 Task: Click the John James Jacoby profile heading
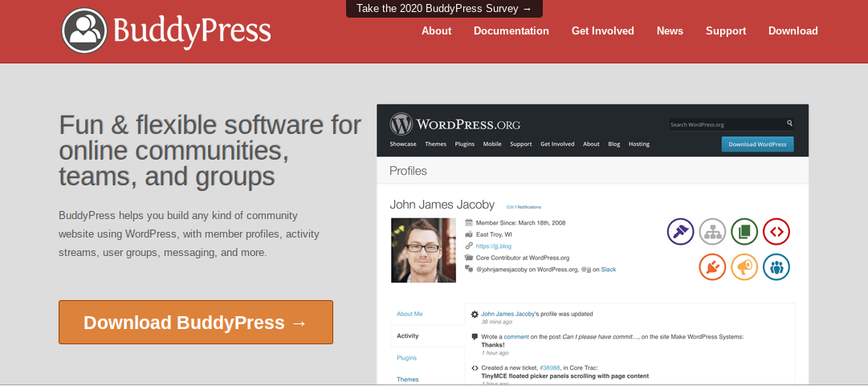tap(442, 204)
